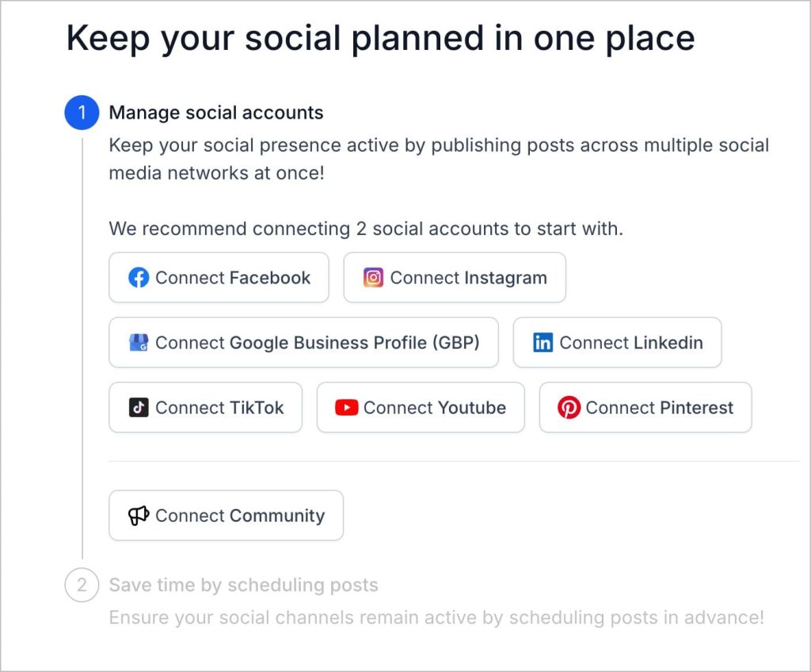Click the Community megaphone icon

click(x=139, y=515)
